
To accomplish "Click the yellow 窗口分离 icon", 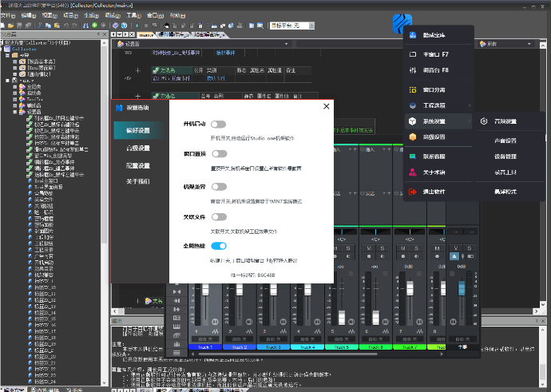I will click(x=412, y=90).
